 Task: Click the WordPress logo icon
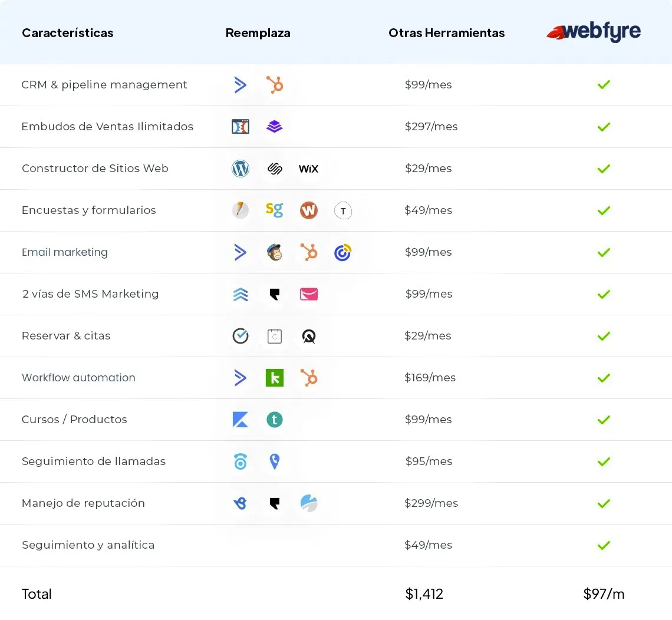pyautogui.click(x=241, y=169)
